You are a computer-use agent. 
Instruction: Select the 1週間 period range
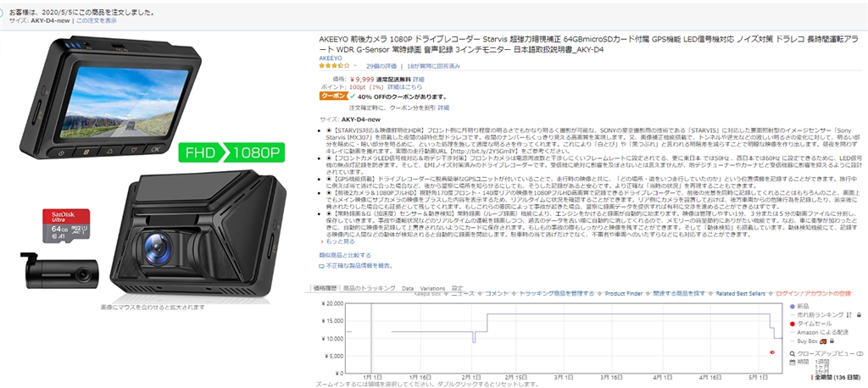(x=822, y=362)
